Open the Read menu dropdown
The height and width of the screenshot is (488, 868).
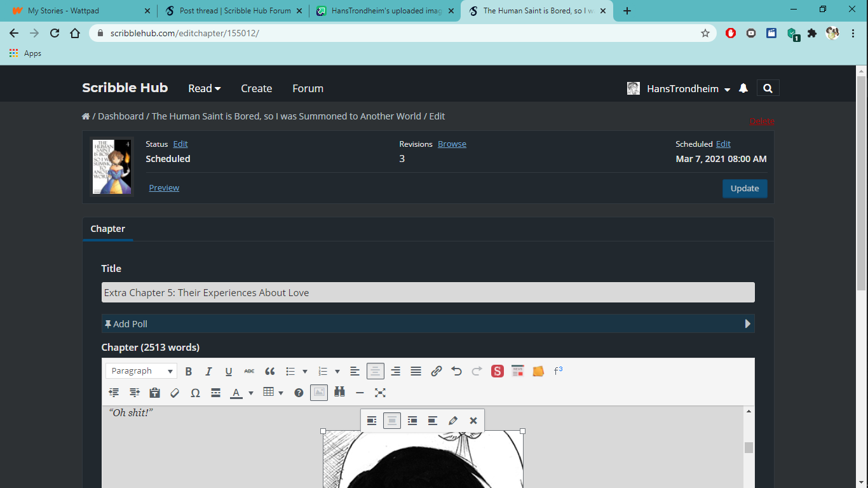[204, 88]
